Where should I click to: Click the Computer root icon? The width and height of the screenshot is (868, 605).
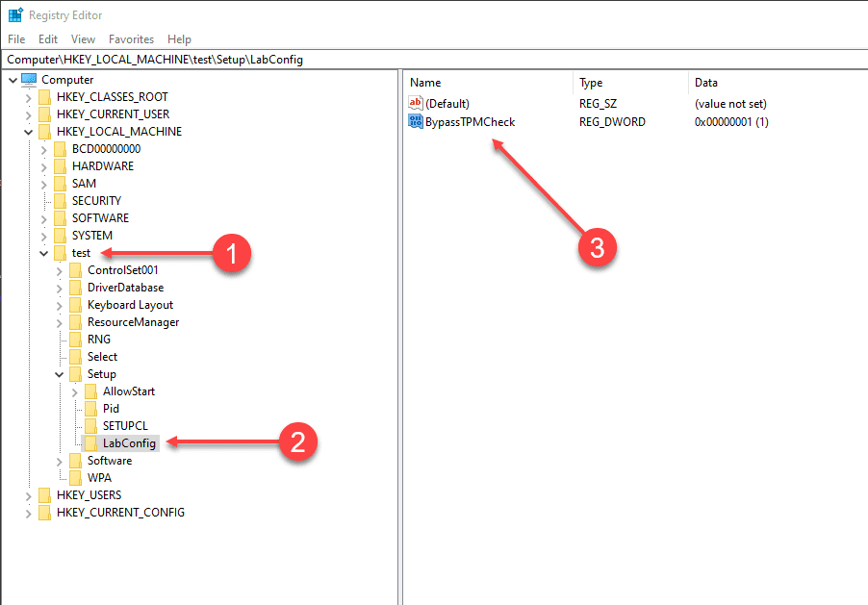(29, 80)
